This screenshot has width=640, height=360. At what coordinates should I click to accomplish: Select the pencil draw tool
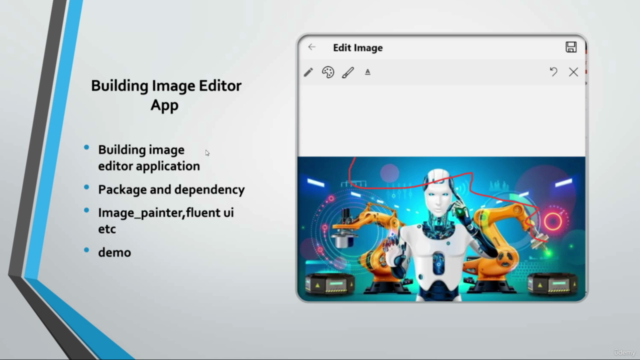tap(309, 72)
